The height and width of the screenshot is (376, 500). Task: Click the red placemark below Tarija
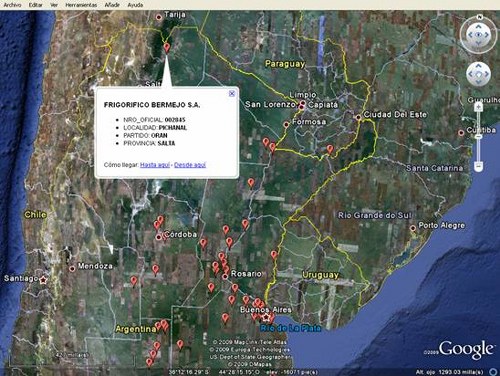(167, 48)
